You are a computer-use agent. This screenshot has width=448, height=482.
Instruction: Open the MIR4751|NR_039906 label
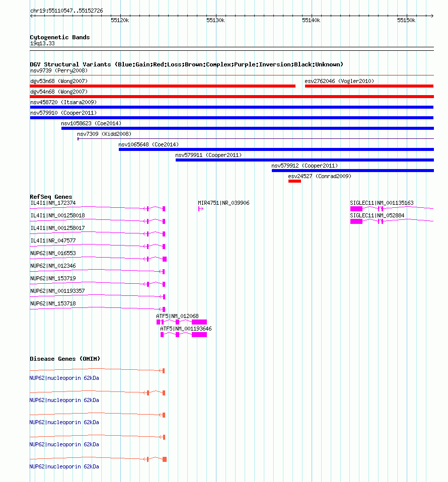(x=223, y=203)
